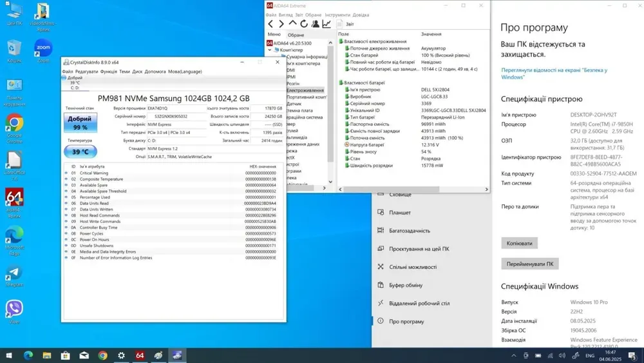Click the Добрий 99% health status box
Screen dimensions: 644x363
(80, 123)
